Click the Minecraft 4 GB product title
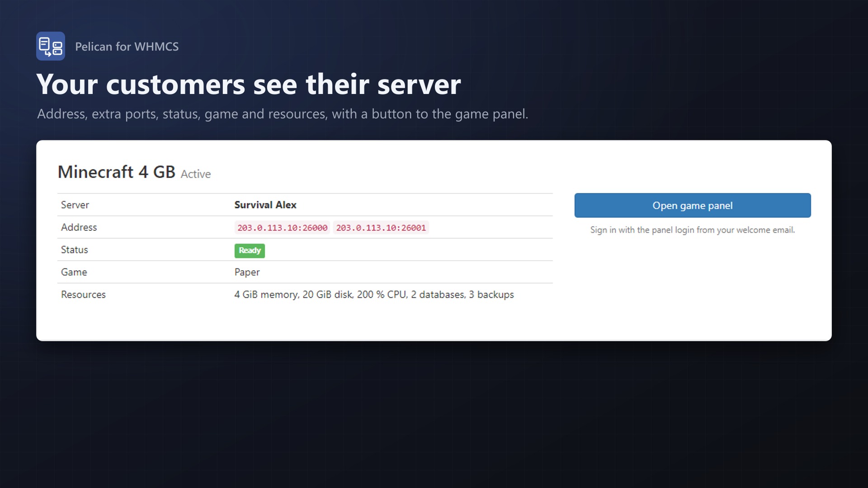Viewport: 868px width, 488px height. point(117,172)
